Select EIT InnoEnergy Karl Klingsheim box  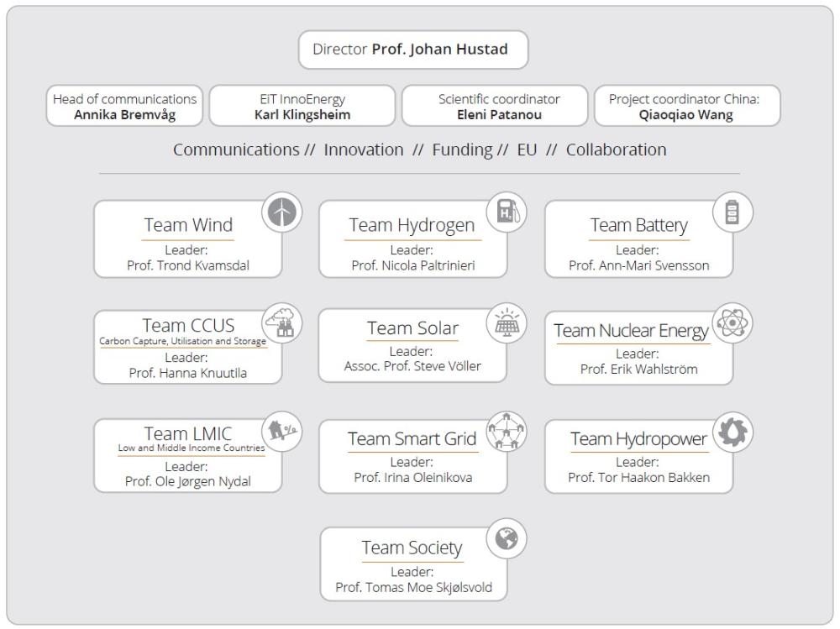301,107
